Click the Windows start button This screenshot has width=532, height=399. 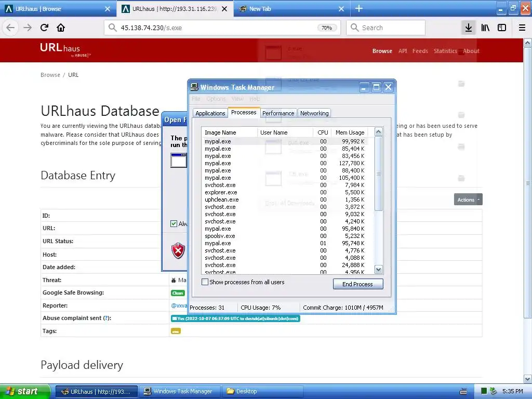tap(25, 391)
